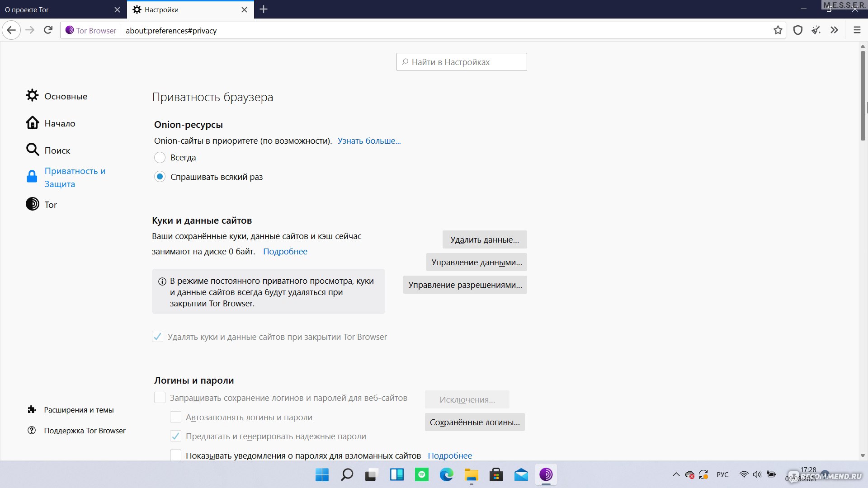Image resolution: width=868 pixels, height=488 pixels.
Task: Navigate to 'Поиск' settings section
Action: pyautogui.click(x=58, y=150)
